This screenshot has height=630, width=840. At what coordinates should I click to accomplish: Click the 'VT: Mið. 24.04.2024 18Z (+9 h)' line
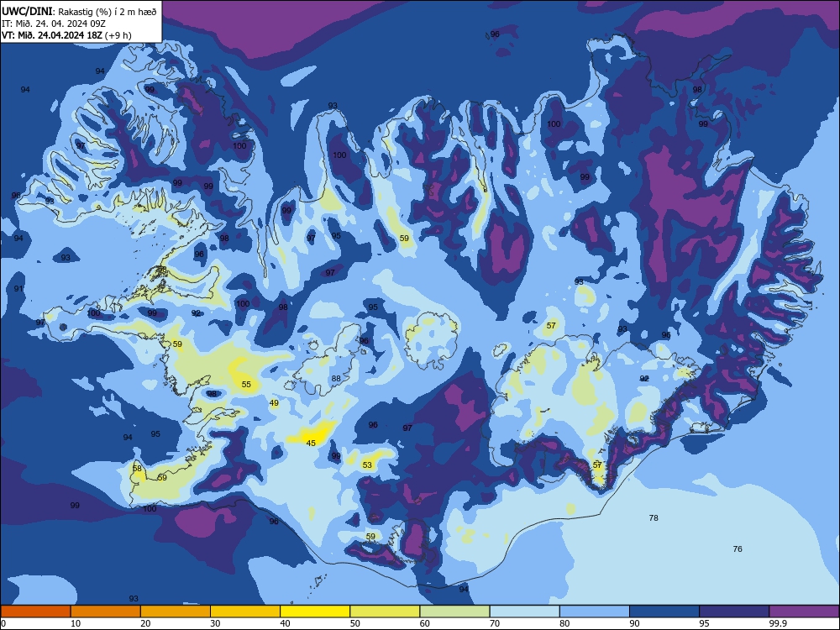tap(66, 35)
